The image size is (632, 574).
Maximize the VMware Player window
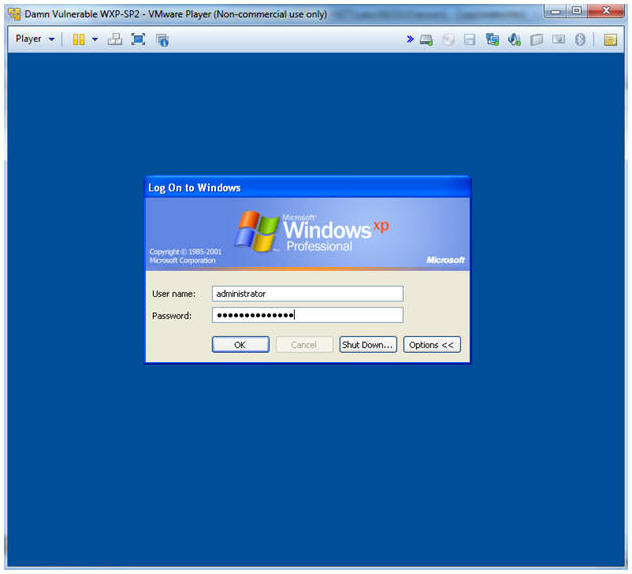point(577,12)
